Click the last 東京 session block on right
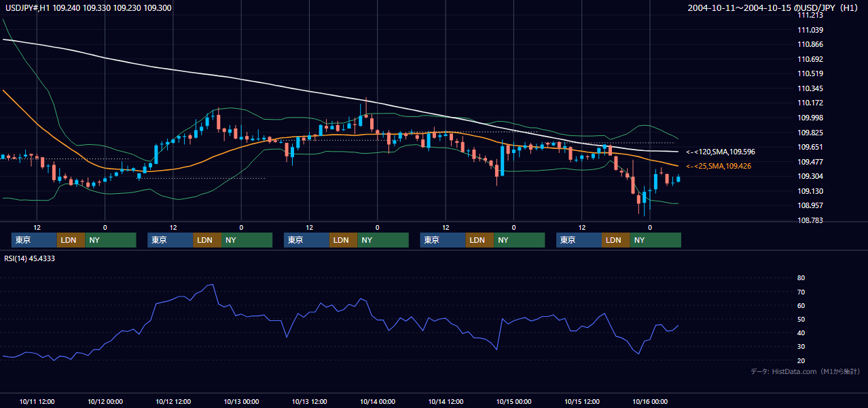868x408 pixels. pos(579,240)
